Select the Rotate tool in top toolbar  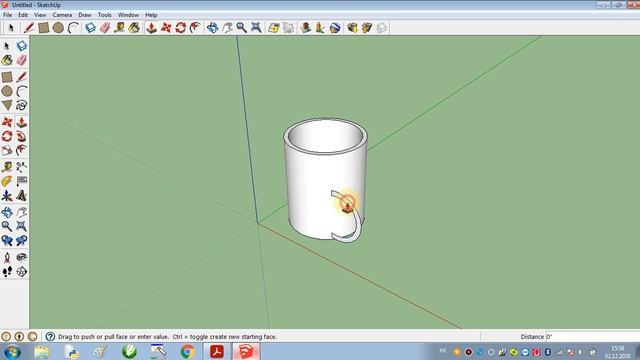point(181,28)
